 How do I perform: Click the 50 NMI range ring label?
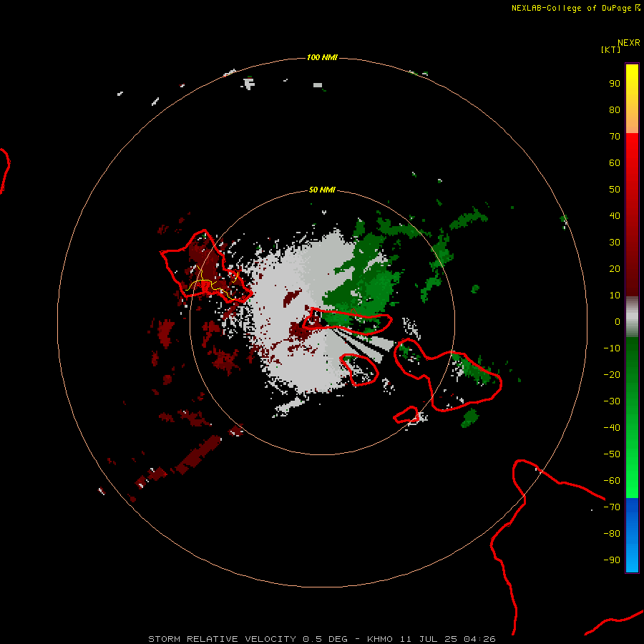tap(322, 190)
